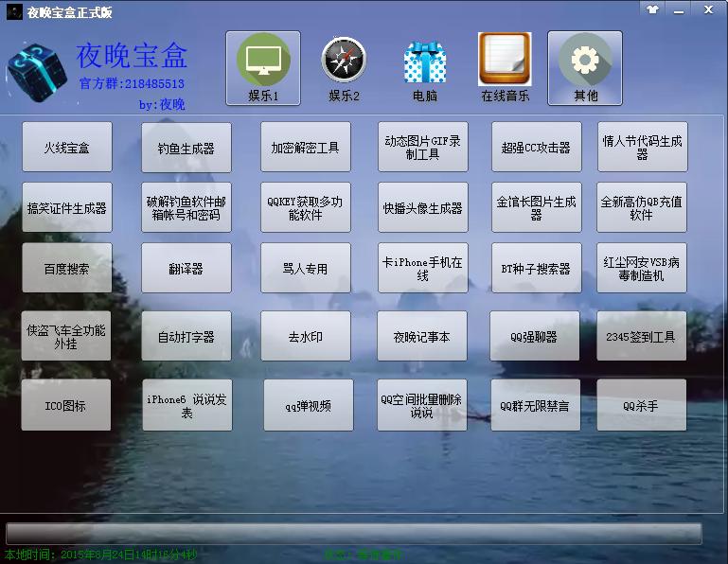Click the bottom progress bar
The image size is (728, 564).
354,534
